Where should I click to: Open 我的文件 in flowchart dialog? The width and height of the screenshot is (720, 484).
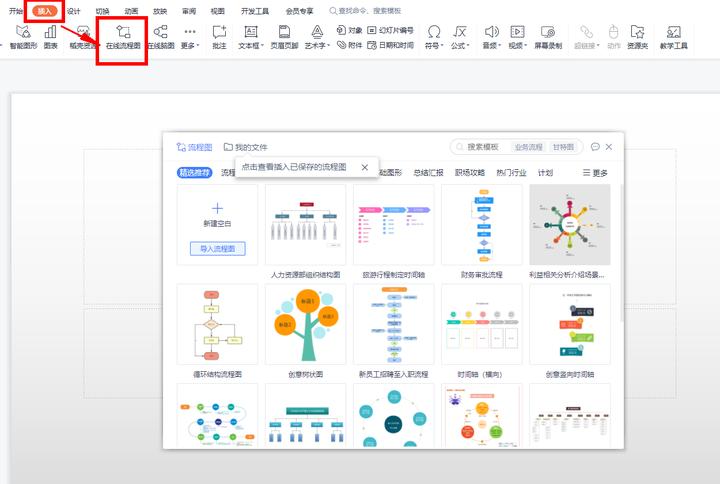click(x=245, y=147)
